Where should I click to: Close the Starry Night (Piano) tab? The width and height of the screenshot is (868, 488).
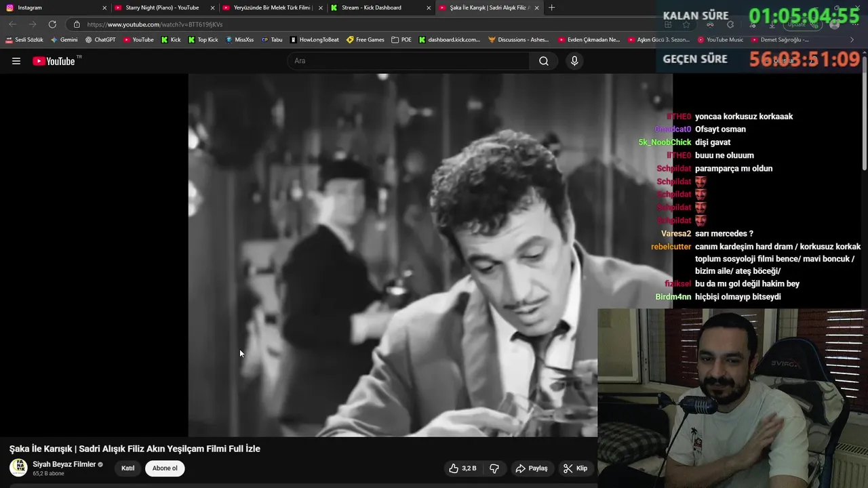tap(212, 7)
